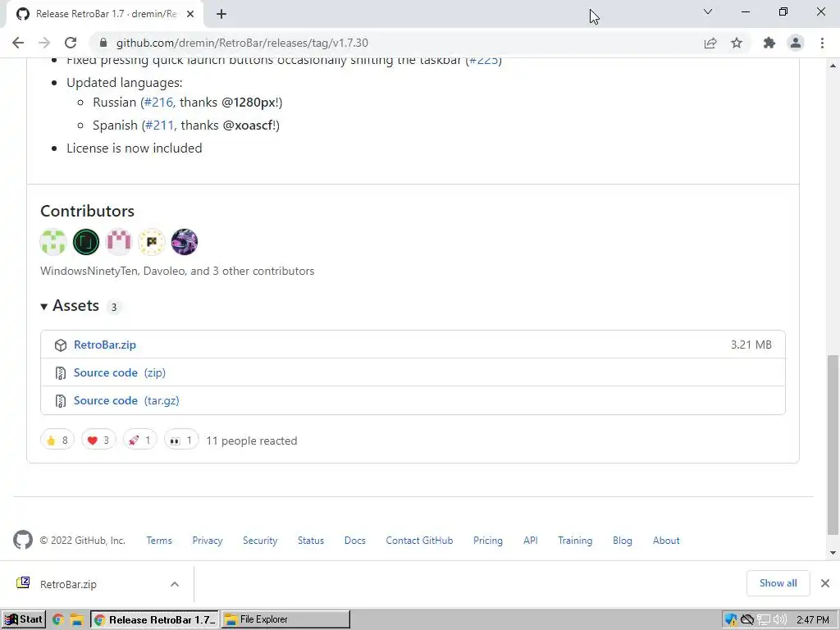
Task: Click the browser back arrow
Action: pyautogui.click(x=18, y=43)
